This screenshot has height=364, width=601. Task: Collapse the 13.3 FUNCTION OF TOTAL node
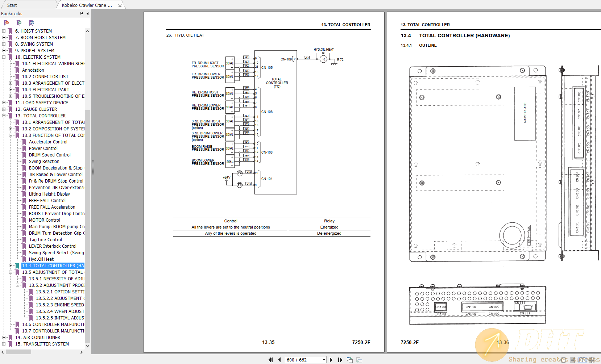pos(11,135)
